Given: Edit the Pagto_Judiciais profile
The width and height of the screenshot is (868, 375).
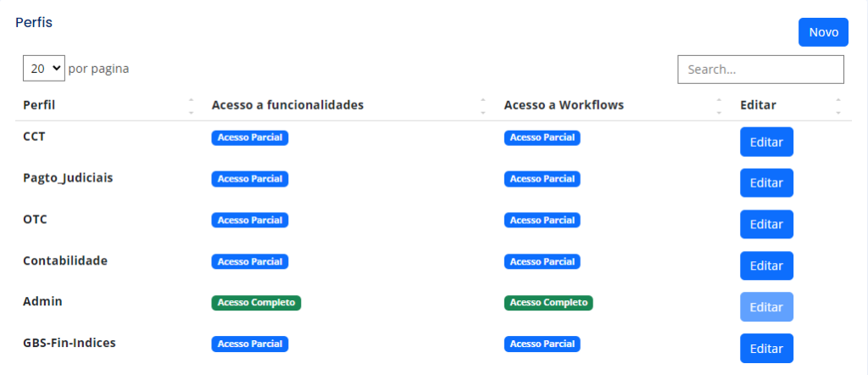Looking at the screenshot, I should (x=766, y=182).
